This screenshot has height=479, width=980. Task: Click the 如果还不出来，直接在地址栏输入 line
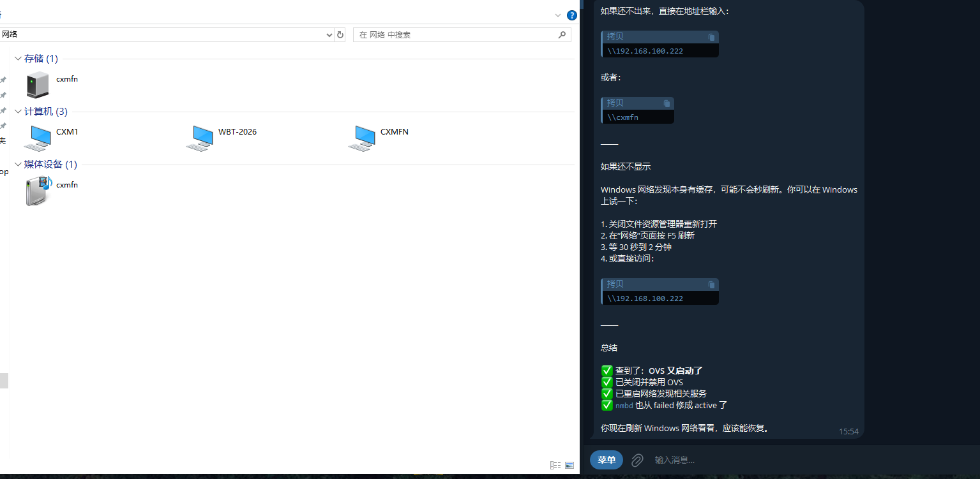click(x=665, y=11)
